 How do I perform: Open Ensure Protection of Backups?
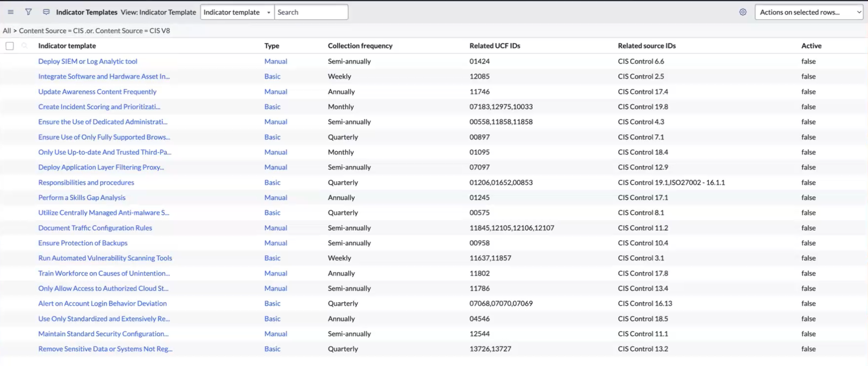[82, 243]
